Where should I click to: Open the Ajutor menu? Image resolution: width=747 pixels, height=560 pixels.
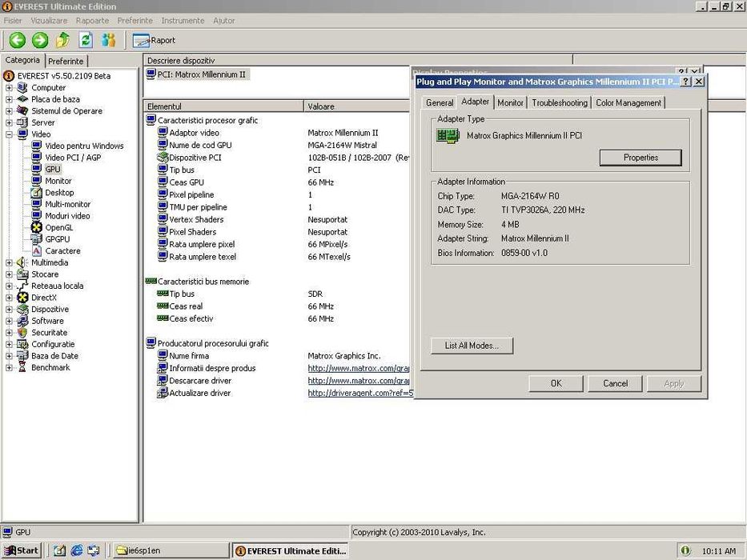tap(224, 21)
